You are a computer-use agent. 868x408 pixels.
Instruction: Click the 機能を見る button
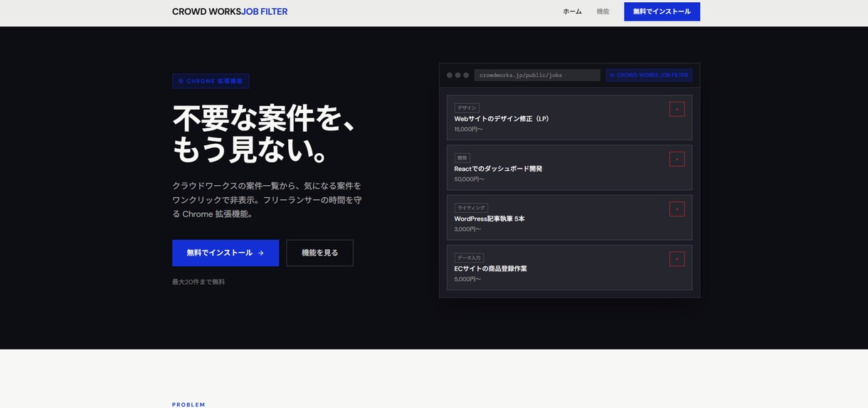[319, 253]
